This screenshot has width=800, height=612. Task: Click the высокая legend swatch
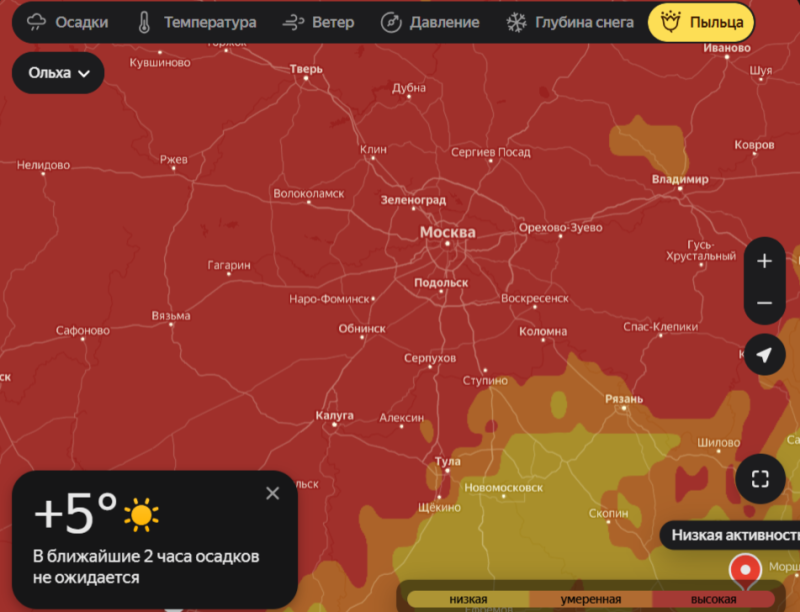pyautogui.click(x=713, y=599)
